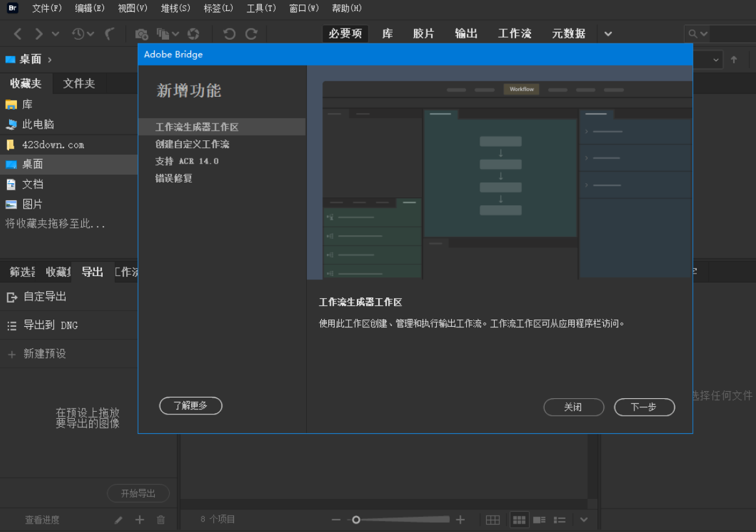Screen dimensions: 756x532
Task: Click Get Photos from Camera icon
Action: pyautogui.click(x=141, y=34)
